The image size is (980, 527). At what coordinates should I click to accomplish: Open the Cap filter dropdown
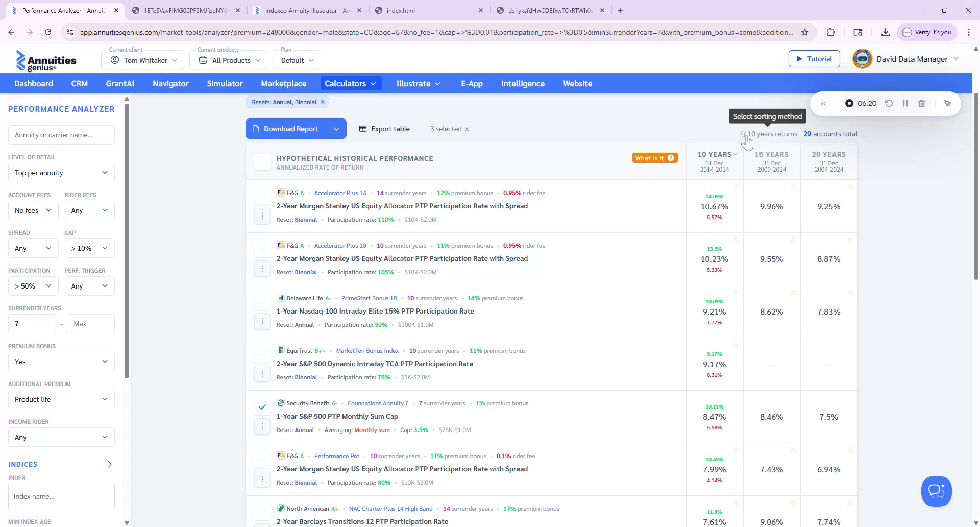pos(89,248)
